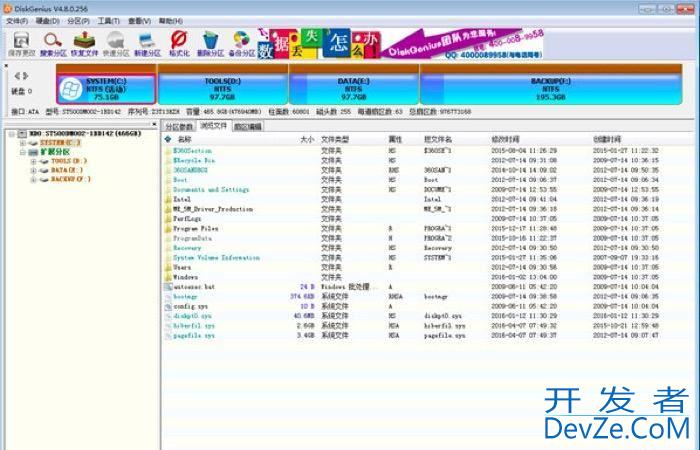
Task: Select the 'Recovery' folder row
Action: tap(430, 248)
